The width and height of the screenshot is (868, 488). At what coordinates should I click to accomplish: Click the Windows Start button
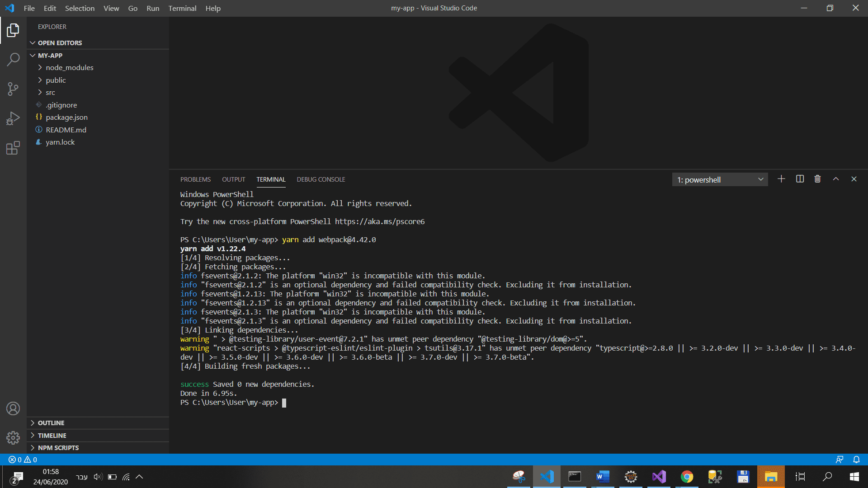tap(854, 477)
